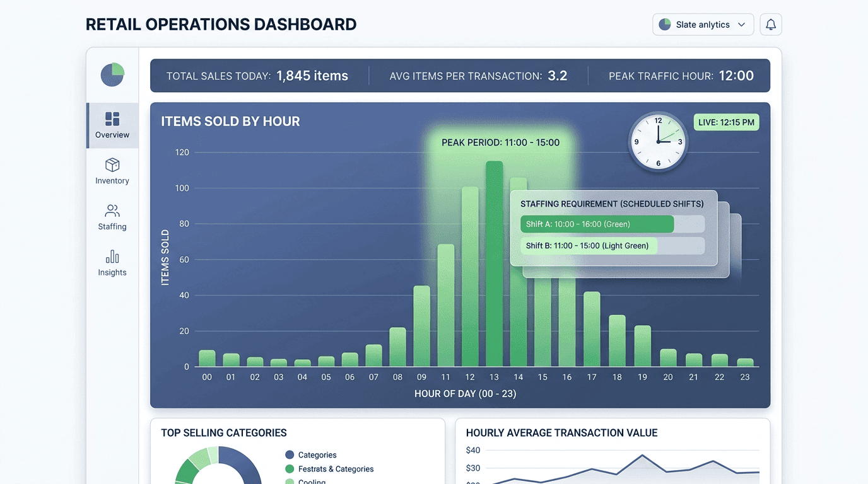Open the notifications bell

pos(770,25)
